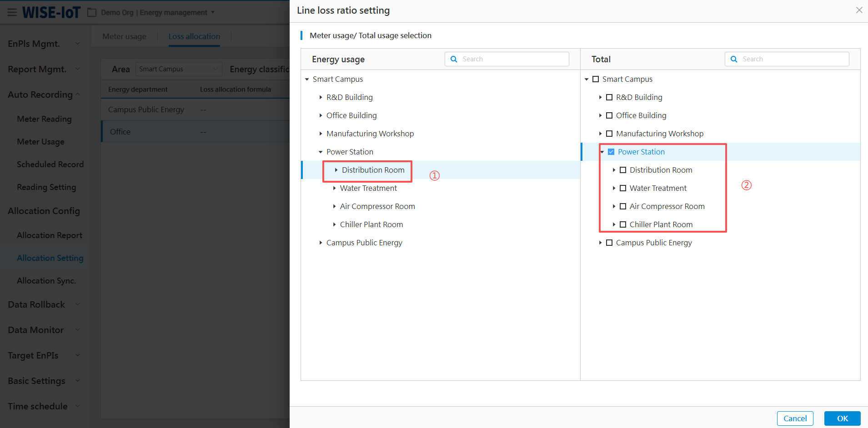Expand Water Treatment in the Total tree
The height and width of the screenshot is (428, 868).
(614, 188)
